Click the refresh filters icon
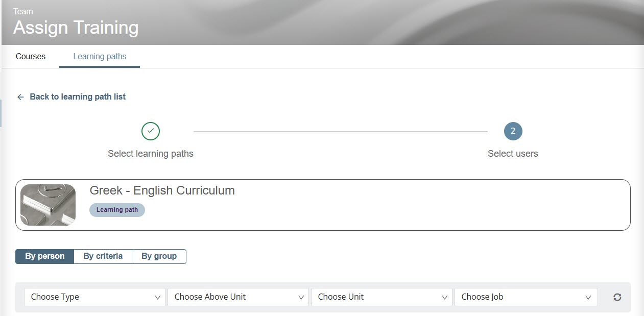The image size is (644, 316). [x=617, y=297]
